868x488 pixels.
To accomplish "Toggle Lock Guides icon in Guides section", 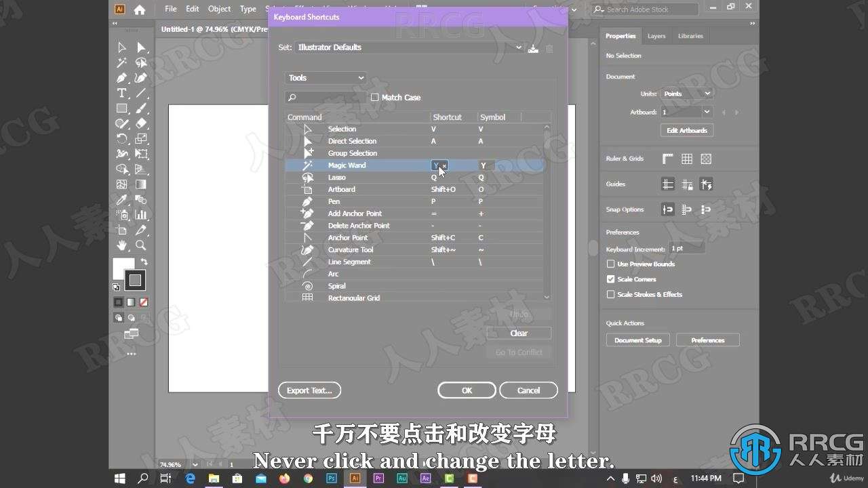I will click(687, 184).
